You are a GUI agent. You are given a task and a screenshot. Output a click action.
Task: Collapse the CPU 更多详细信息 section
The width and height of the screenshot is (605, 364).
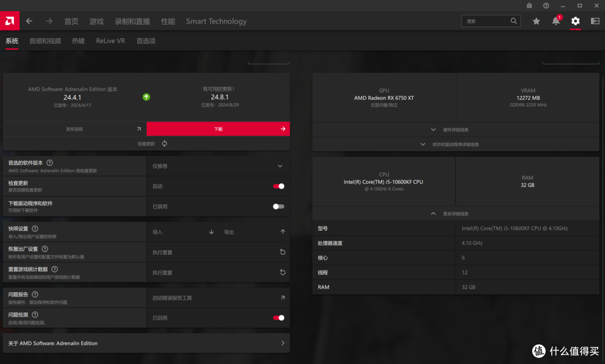click(455, 213)
